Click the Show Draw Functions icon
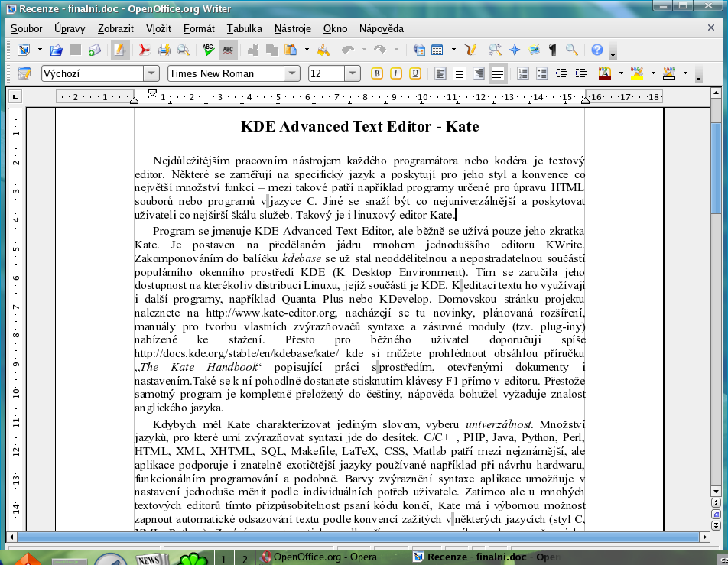This screenshot has height=565, width=728. pyautogui.click(x=470, y=50)
